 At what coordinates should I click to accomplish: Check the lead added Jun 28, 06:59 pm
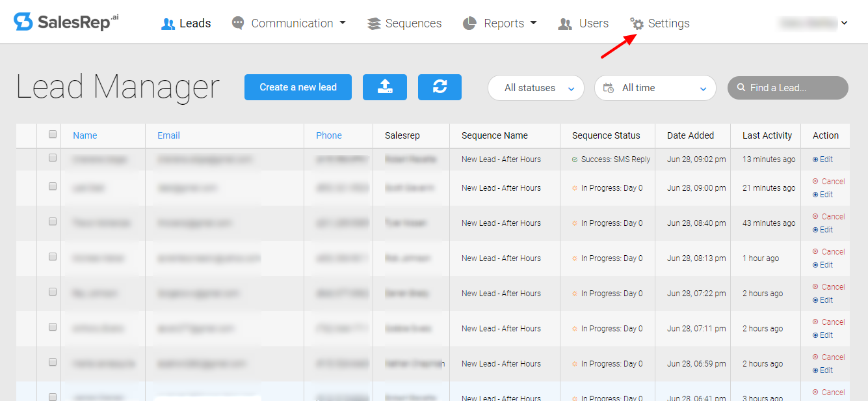(53, 362)
